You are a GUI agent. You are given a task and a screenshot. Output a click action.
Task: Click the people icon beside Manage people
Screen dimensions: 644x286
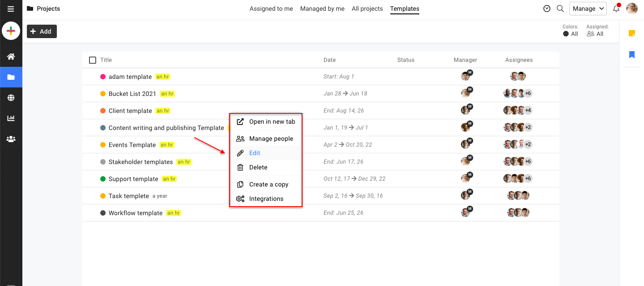240,139
